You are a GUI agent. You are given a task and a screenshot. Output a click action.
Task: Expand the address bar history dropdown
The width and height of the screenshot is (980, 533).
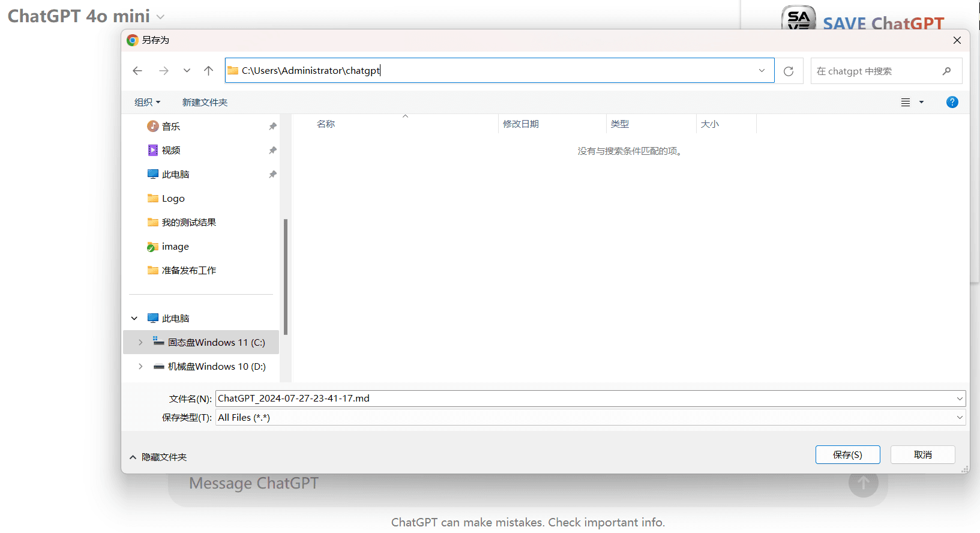[762, 70]
